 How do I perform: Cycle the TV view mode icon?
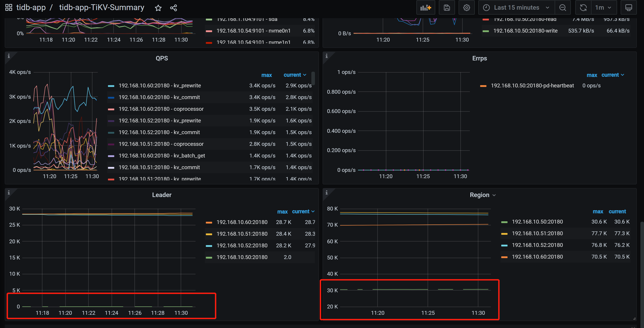629,8
